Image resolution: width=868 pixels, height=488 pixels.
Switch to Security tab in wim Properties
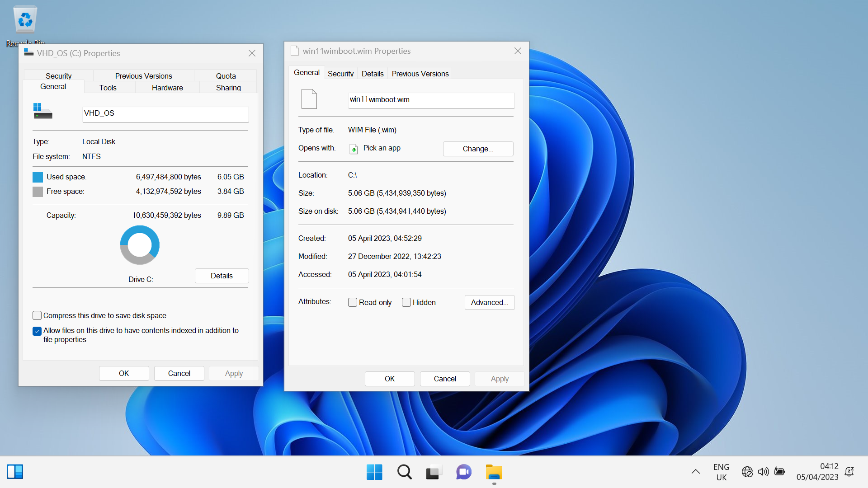tap(340, 74)
